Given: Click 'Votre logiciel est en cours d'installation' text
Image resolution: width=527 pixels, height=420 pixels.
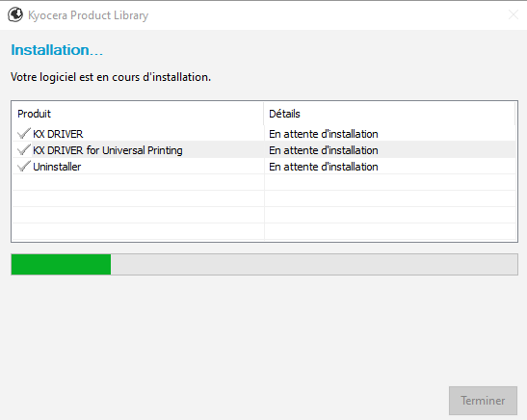Looking at the screenshot, I should pyautogui.click(x=111, y=77).
